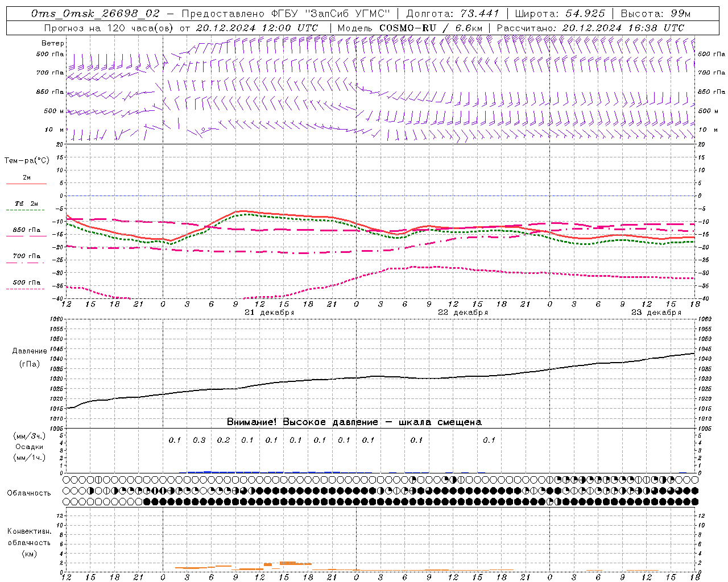
Task: Select the 0.3 precipitation value
Action: [x=199, y=440]
